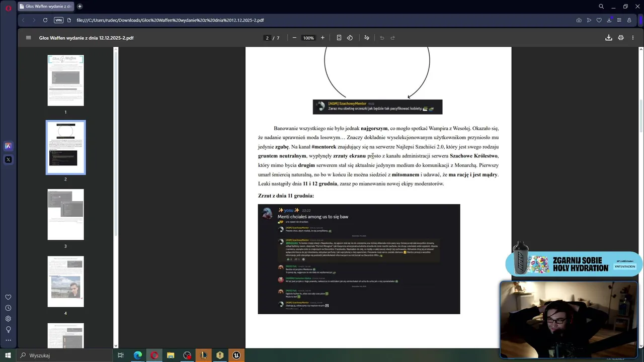Download the PDF from viewer toolbar
The width and height of the screenshot is (644, 362).
pyautogui.click(x=608, y=38)
